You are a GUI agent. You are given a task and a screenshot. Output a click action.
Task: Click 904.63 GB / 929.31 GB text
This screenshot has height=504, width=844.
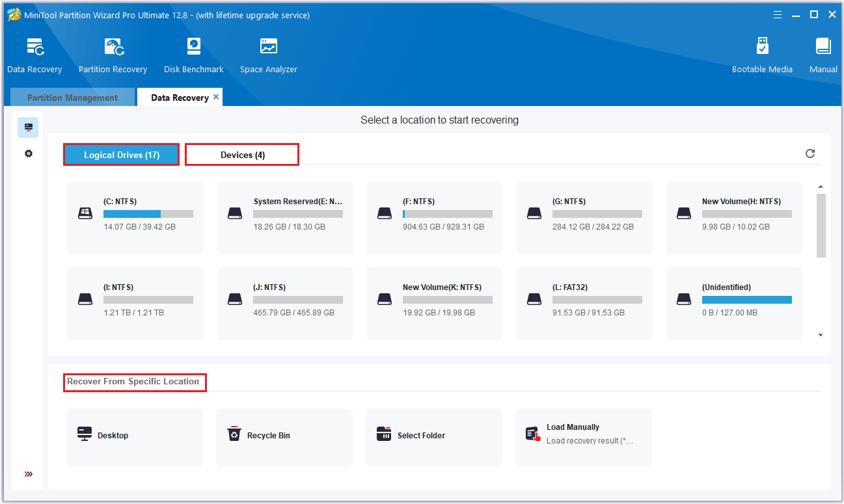pos(443,227)
